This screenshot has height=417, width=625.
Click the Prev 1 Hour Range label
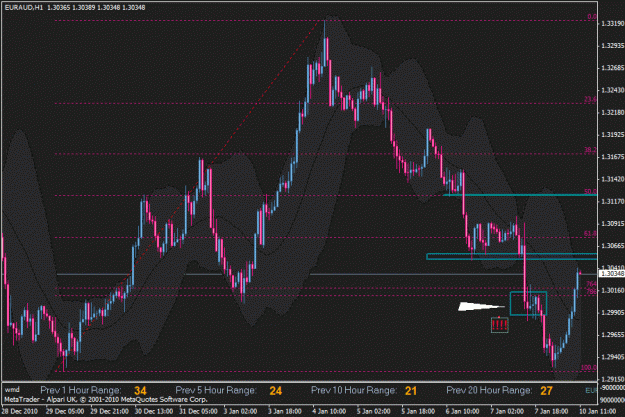coord(81,390)
